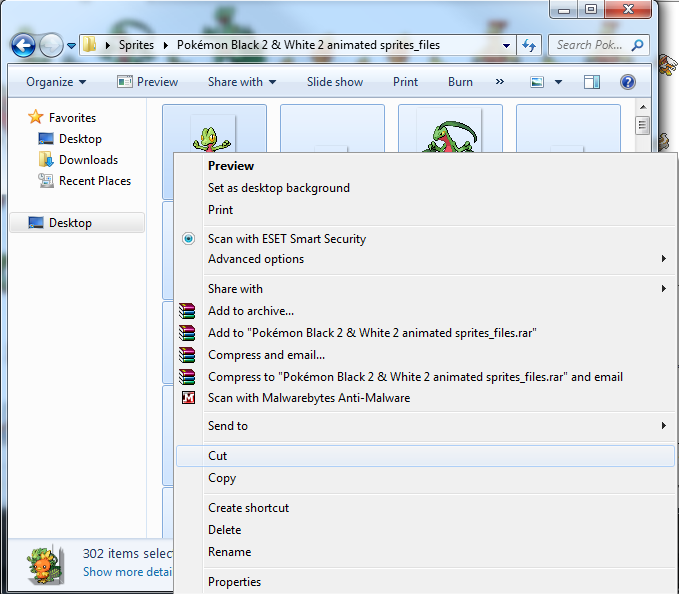The width and height of the screenshot is (679, 594).
Task: Click the WinRAR icon beside Add to archive
Action: click(187, 311)
